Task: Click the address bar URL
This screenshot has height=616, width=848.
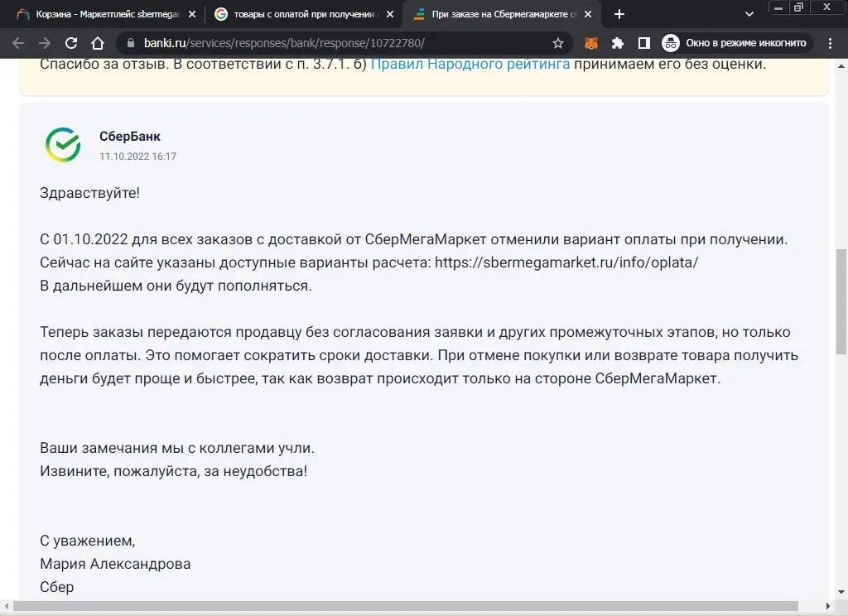Action: (284, 43)
